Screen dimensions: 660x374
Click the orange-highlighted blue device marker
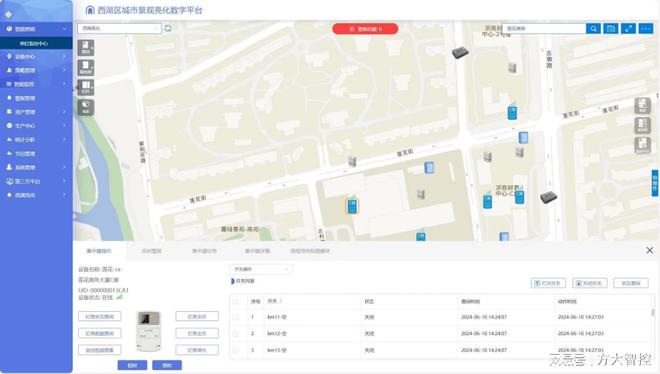(x=352, y=206)
